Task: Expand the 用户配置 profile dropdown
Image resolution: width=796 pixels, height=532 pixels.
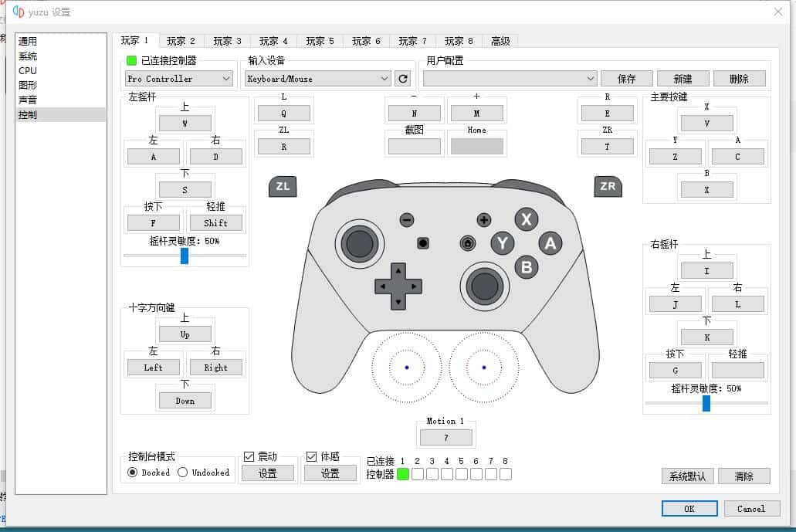Action: 510,79
